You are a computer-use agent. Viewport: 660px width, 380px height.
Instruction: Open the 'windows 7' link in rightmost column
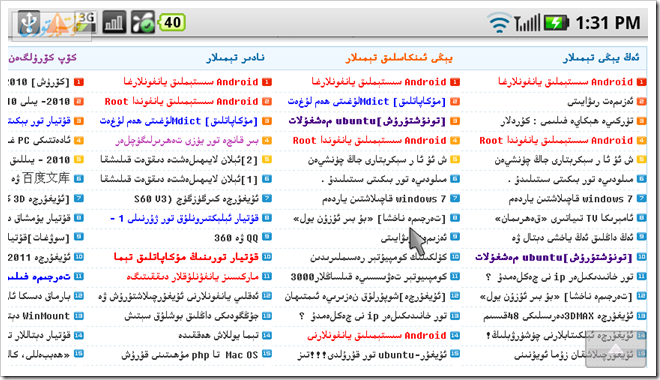pos(571,199)
